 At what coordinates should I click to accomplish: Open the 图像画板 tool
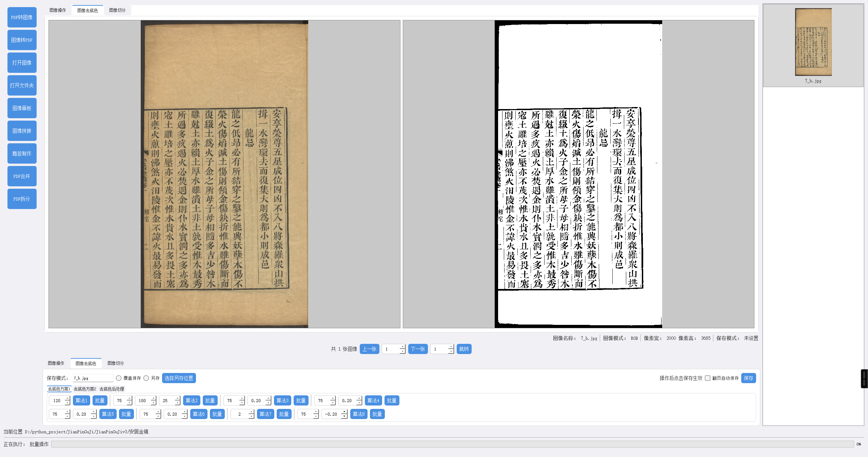pyautogui.click(x=22, y=108)
